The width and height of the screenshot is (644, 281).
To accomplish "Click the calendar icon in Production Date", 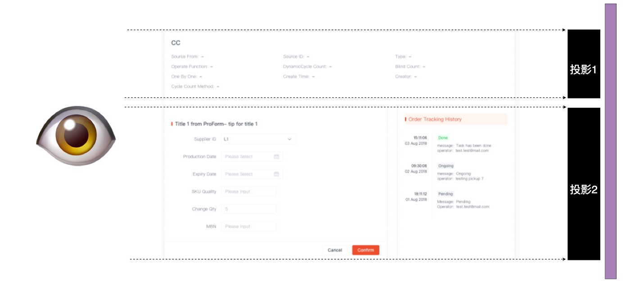I will pos(277,156).
